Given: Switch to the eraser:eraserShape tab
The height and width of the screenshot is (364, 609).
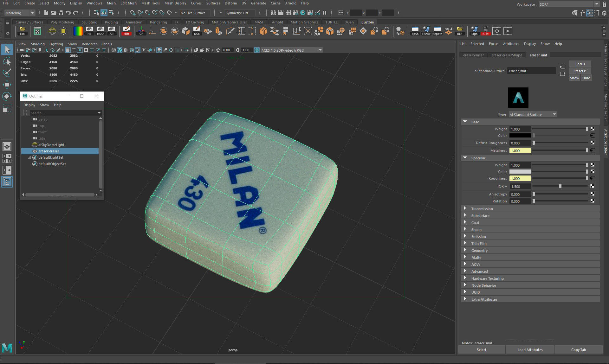Looking at the screenshot, I should [507, 55].
